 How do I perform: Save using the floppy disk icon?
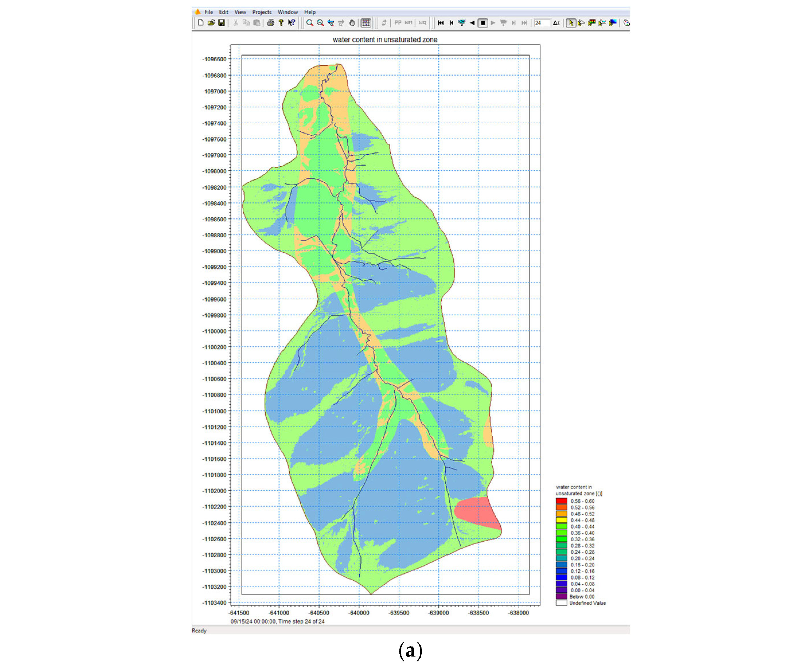tap(221, 23)
